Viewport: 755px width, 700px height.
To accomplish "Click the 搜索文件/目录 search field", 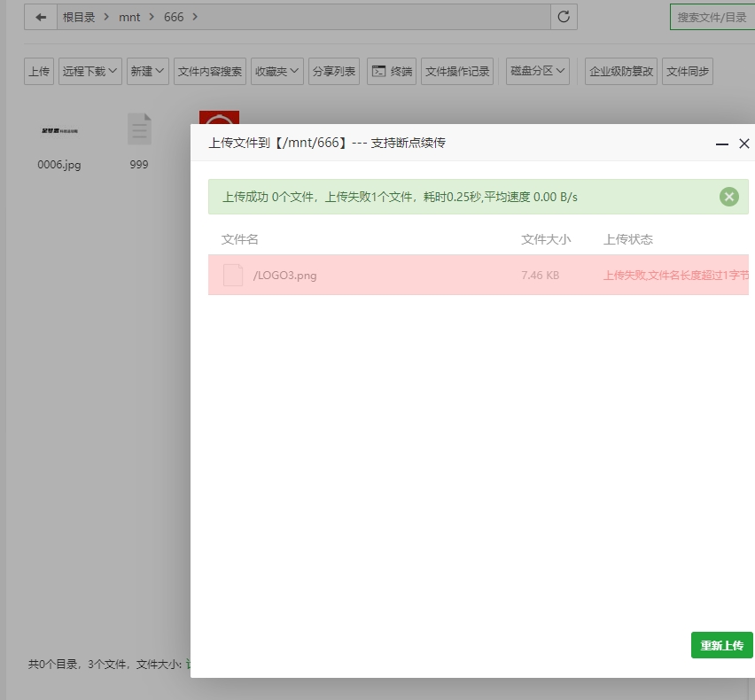I will (x=714, y=17).
